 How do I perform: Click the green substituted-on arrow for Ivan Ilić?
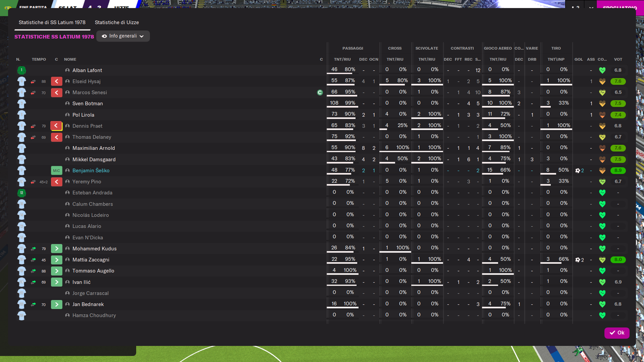coord(56,282)
